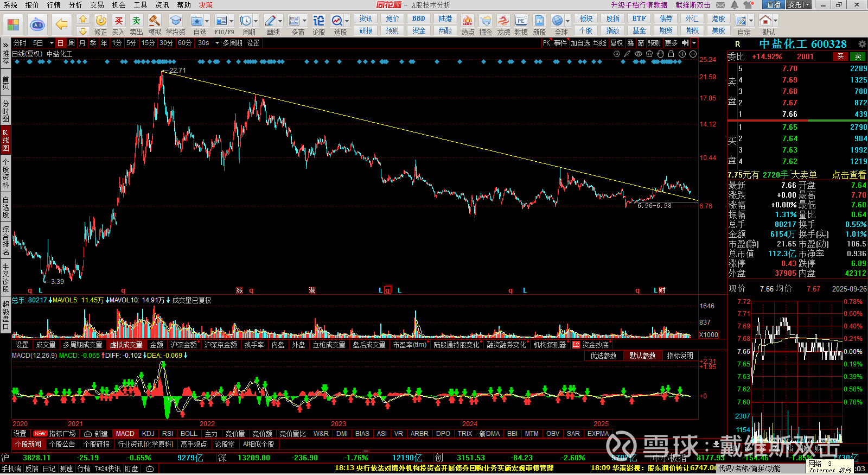Image resolution: width=868 pixels, height=475 pixels.
Task: Toggle 均线 moving average display
Action: point(599,43)
